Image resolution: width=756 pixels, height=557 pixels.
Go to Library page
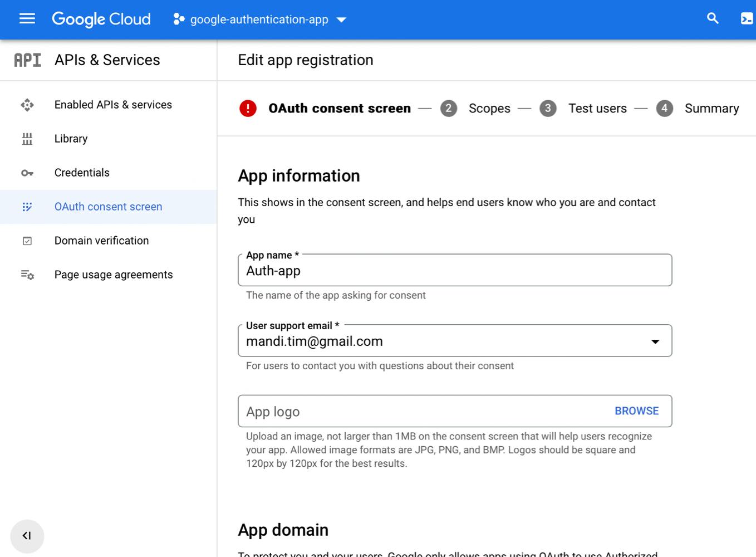click(109, 139)
